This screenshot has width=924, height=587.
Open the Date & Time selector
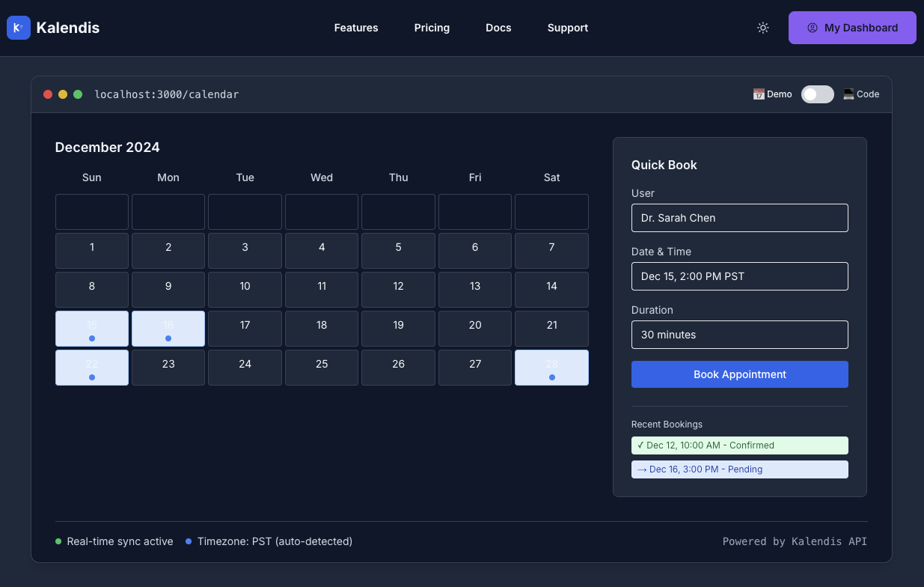(x=739, y=276)
